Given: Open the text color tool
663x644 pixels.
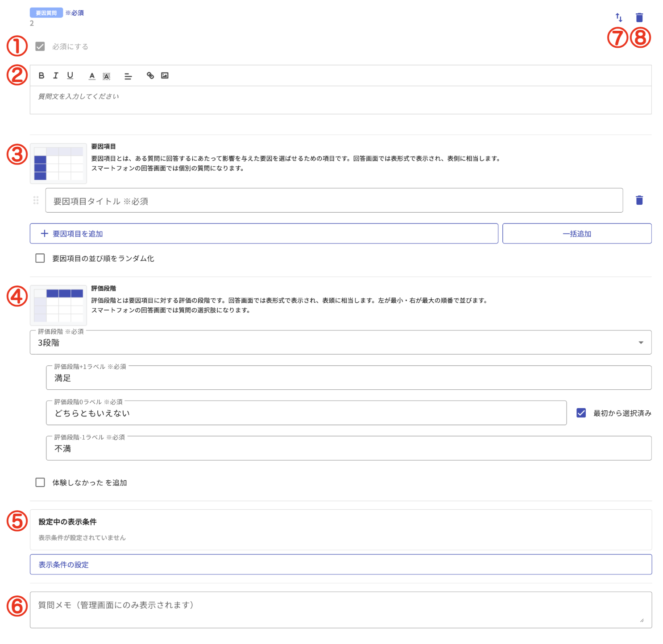Looking at the screenshot, I should (91, 76).
